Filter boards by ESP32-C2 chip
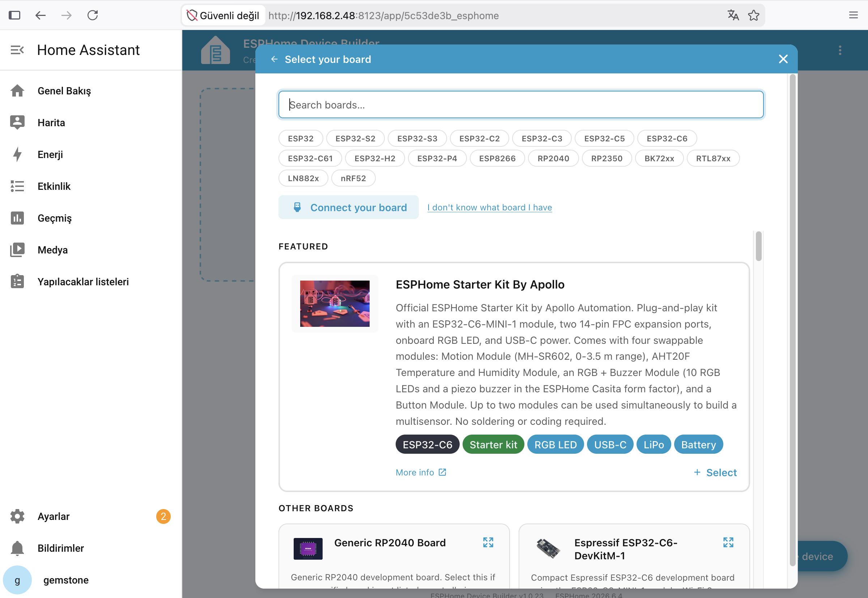 (x=479, y=138)
